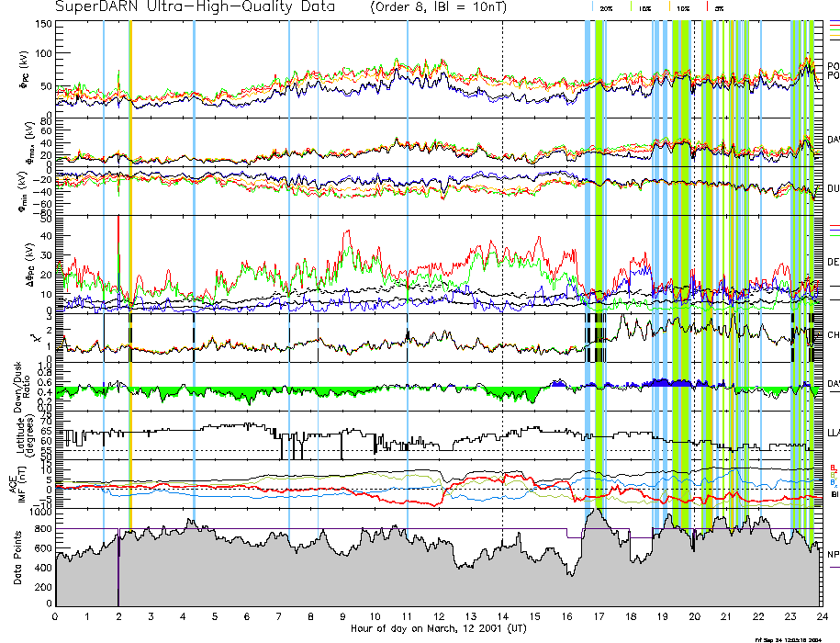Select the light blue 20% legend line
The width and height of the screenshot is (840, 643).
tap(592, 7)
